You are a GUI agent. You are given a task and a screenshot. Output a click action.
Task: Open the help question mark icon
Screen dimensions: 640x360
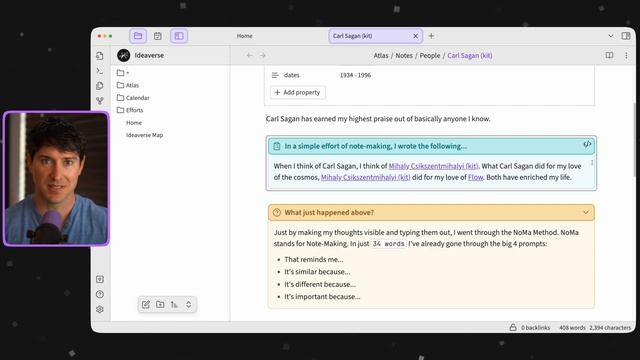[100, 294]
